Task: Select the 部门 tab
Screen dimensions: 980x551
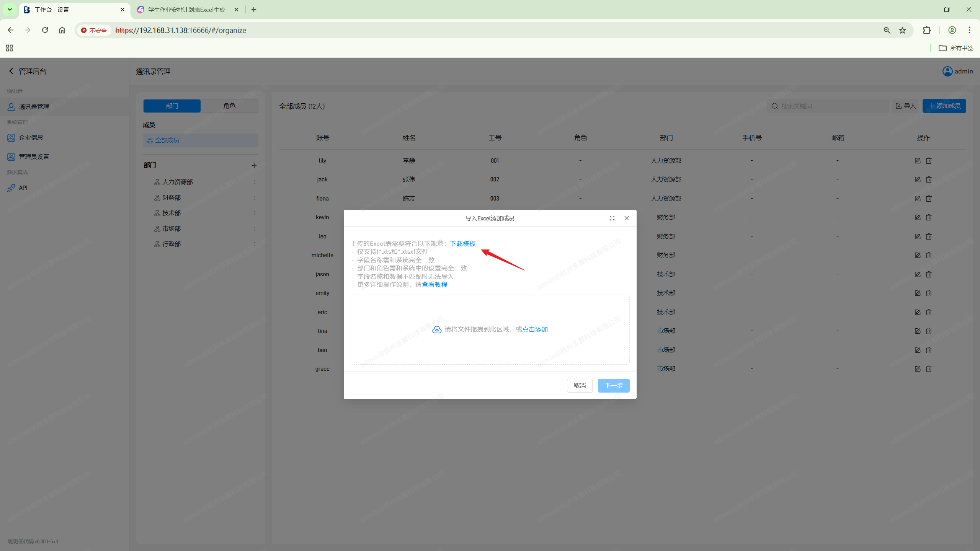Action: (172, 106)
